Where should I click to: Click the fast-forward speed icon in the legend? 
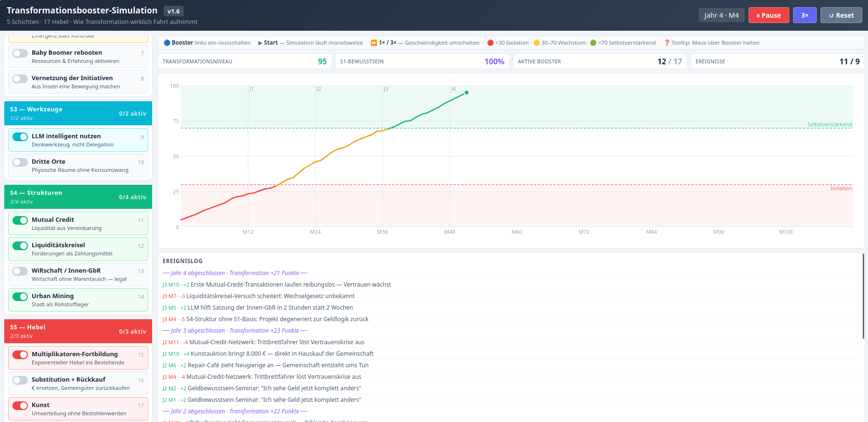(374, 43)
